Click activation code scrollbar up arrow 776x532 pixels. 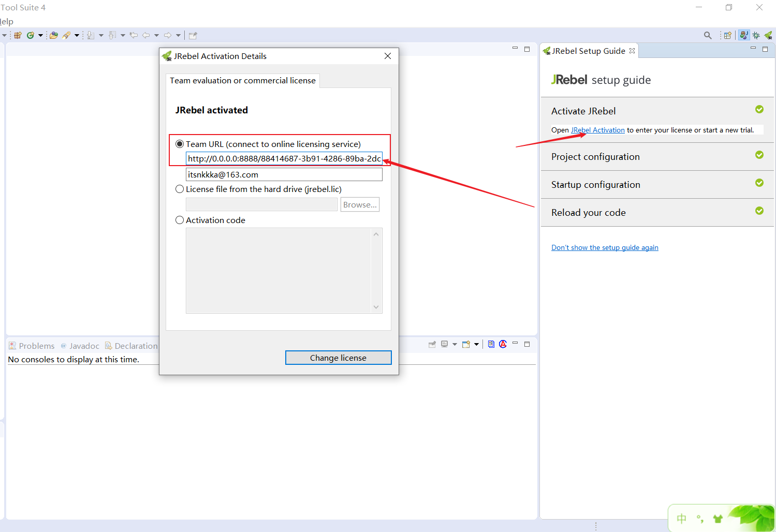(x=376, y=234)
